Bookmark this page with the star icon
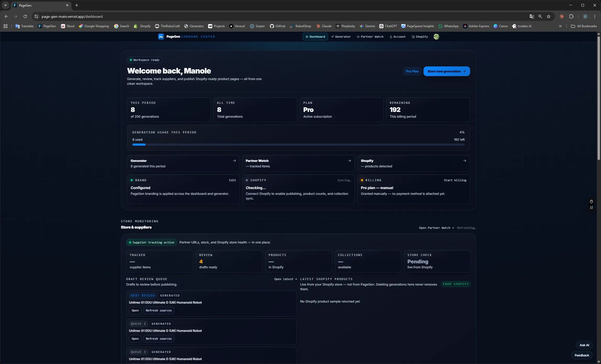Screen dimensions: 601x364 pos(549,16)
